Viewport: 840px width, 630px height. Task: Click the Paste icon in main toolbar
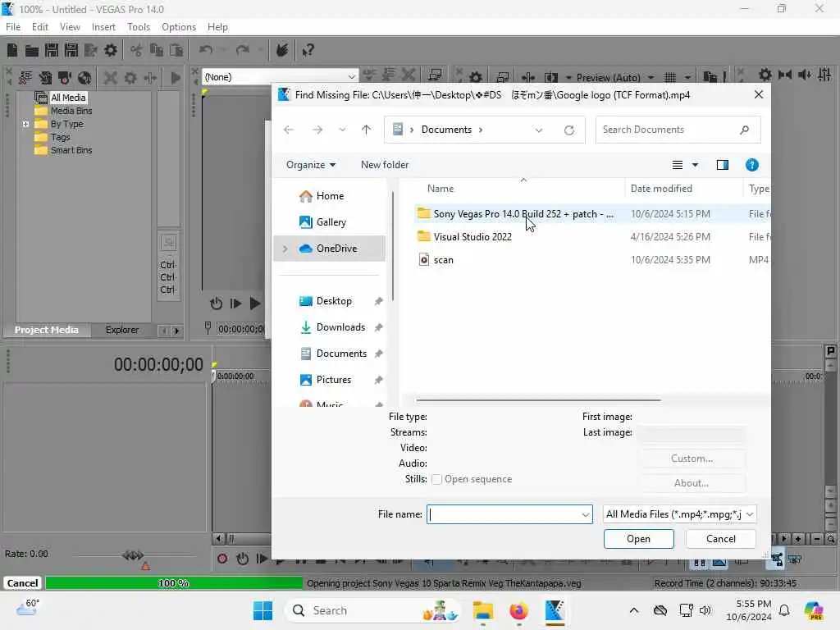pyautogui.click(x=176, y=50)
